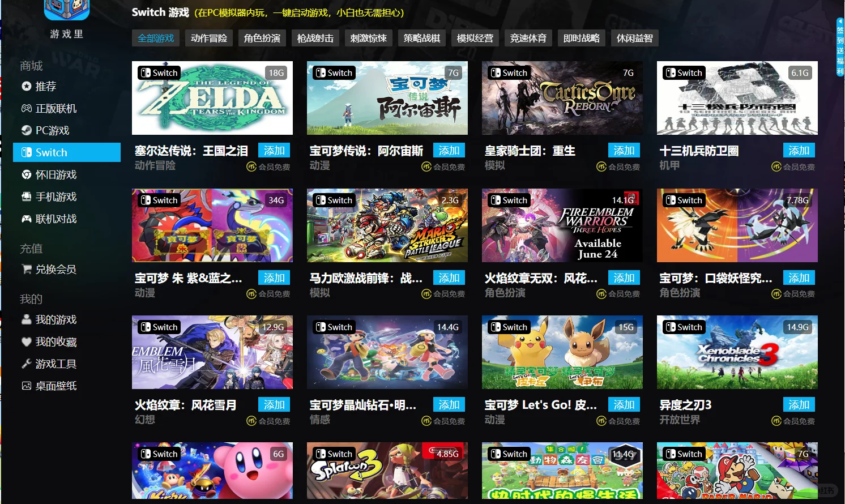Open the Mario Strikers Battle League cover
This screenshot has width=845, height=504.
coord(387,225)
